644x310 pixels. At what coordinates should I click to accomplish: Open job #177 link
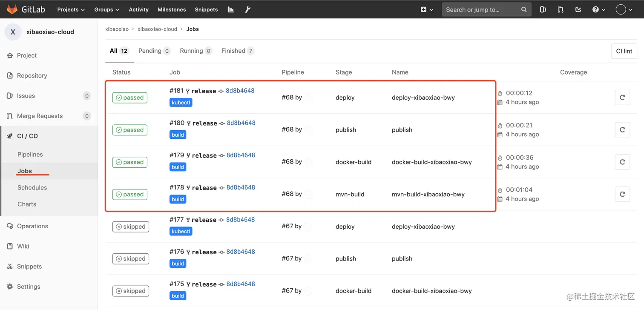[177, 220]
